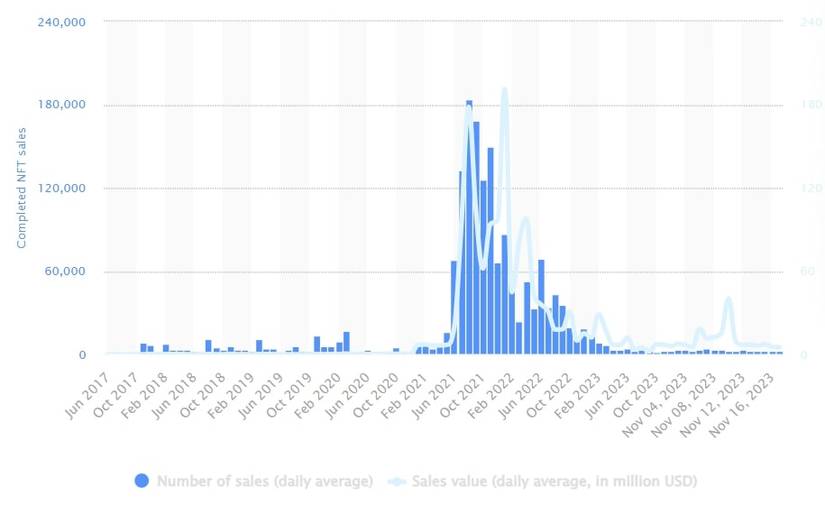The image size is (825, 515).
Task: Click the light blue line legend marker
Action: tap(397, 481)
